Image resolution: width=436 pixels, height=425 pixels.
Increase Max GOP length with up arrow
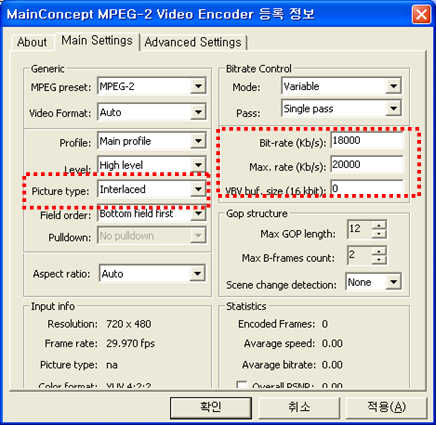(x=379, y=225)
